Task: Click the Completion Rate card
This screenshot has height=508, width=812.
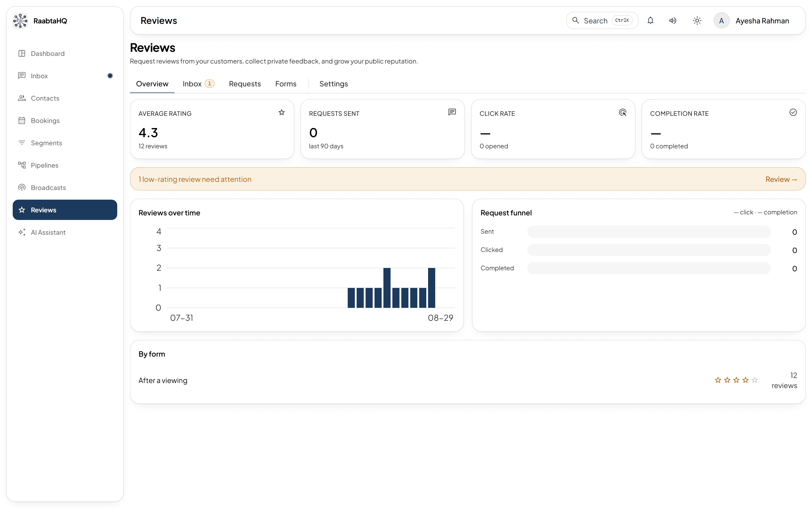Action: pyautogui.click(x=723, y=129)
